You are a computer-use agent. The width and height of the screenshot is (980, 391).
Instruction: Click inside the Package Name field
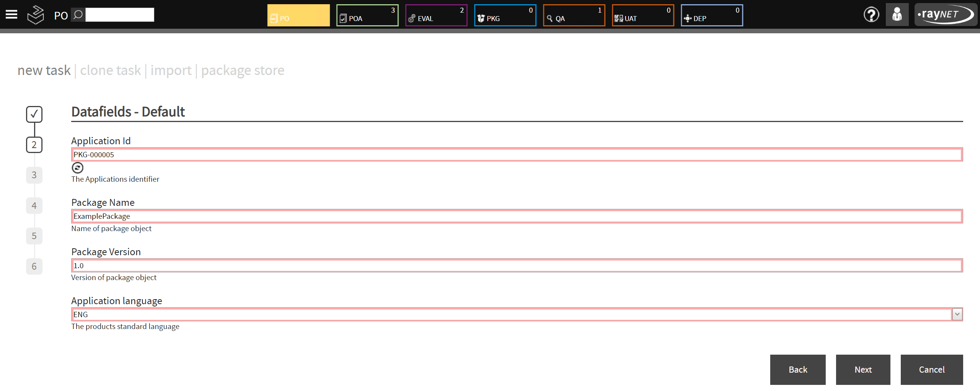[x=306, y=216]
